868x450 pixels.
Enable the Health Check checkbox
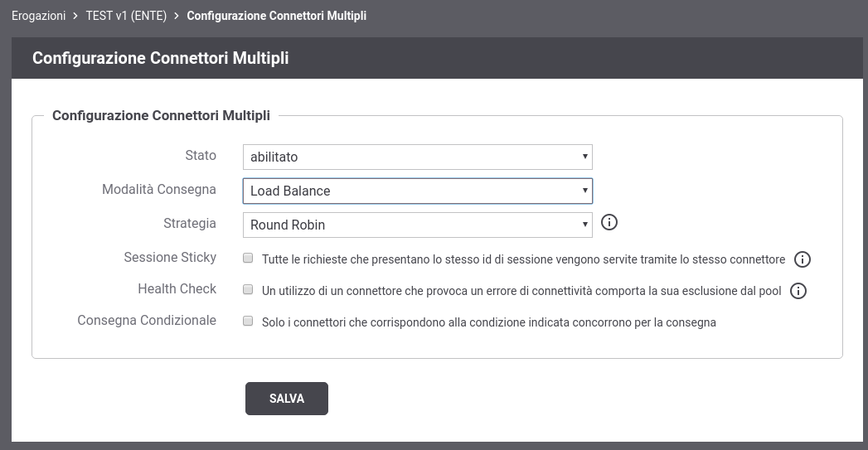pos(248,289)
